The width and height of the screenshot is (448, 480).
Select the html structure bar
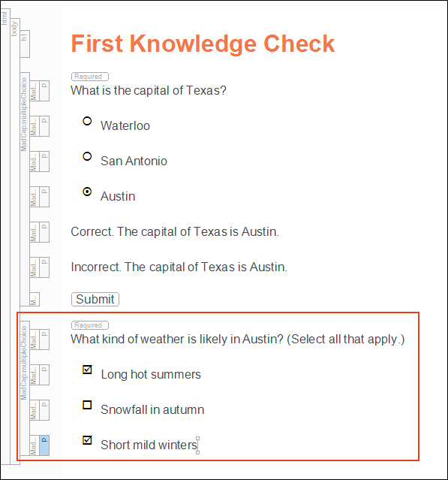[x=5, y=236]
